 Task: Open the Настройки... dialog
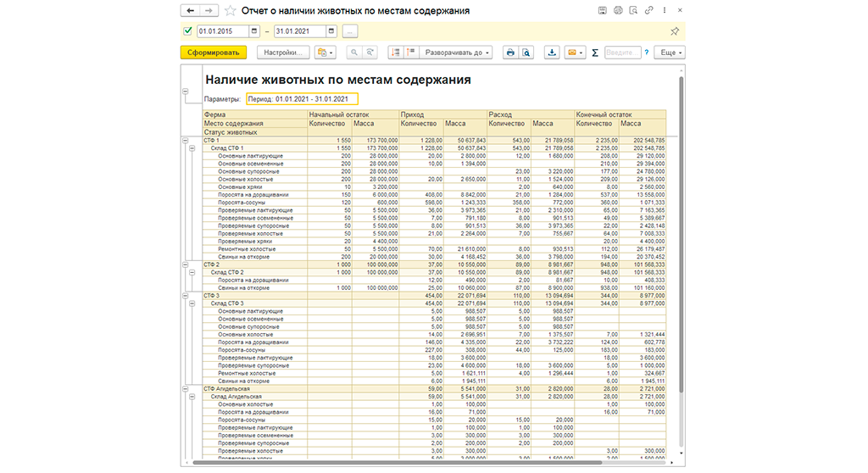(x=283, y=53)
